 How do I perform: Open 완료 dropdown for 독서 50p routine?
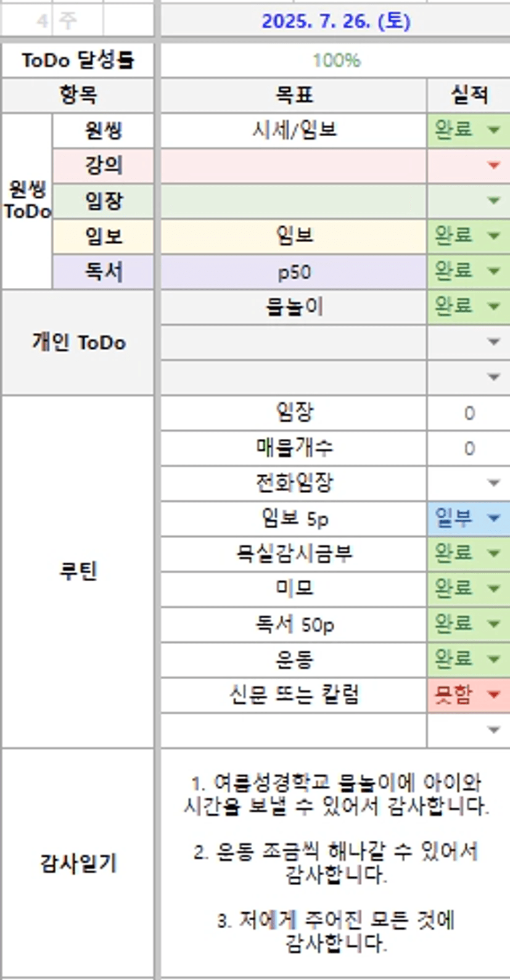[493, 624]
